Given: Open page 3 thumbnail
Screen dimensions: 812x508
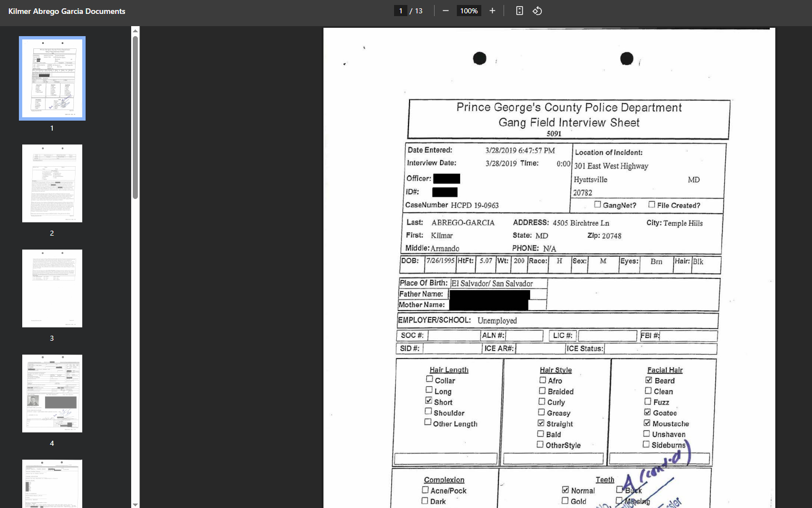Looking at the screenshot, I should 52,288.
